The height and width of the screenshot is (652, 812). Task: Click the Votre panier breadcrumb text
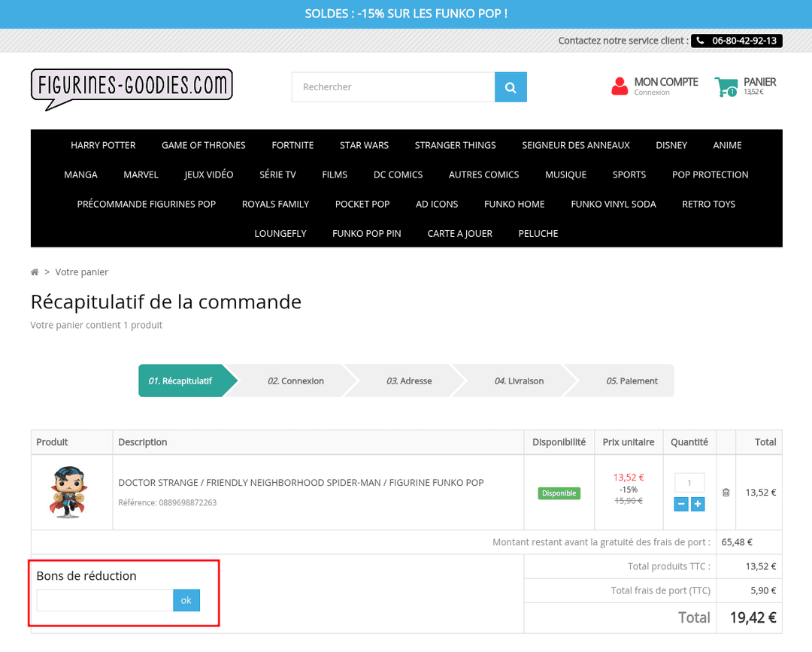[x=82, y=272]
